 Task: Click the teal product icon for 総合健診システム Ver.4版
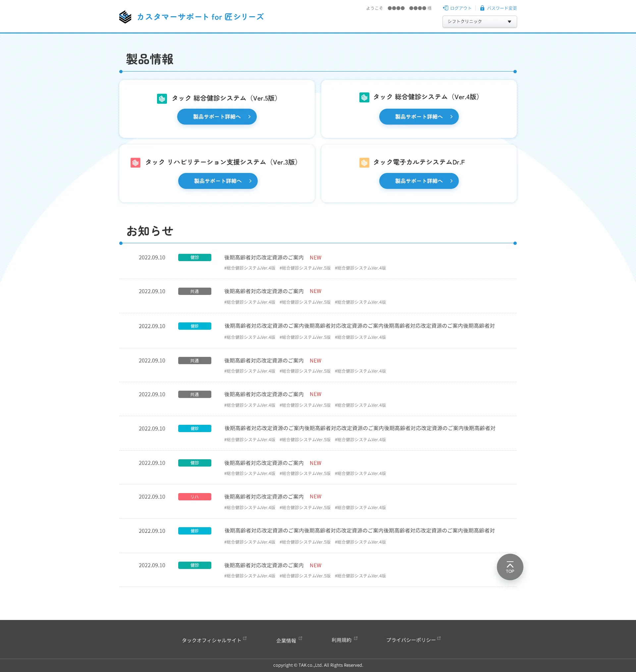[x=364, y=97]
